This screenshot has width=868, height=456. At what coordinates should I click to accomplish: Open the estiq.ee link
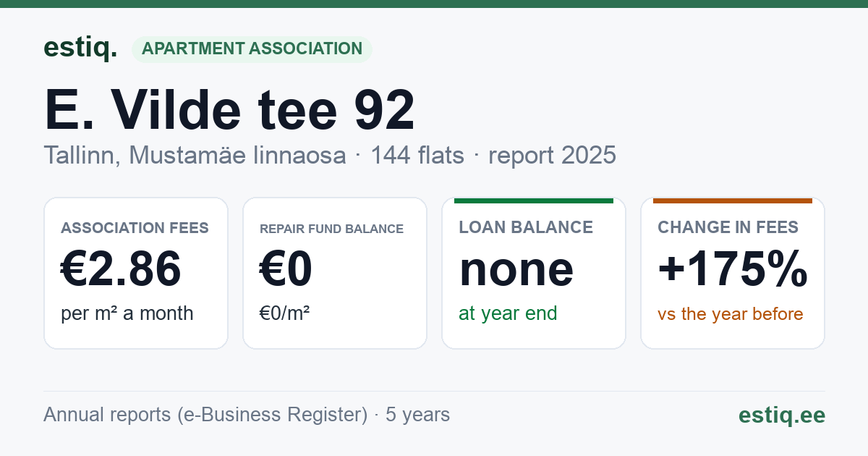click(782, 415)
